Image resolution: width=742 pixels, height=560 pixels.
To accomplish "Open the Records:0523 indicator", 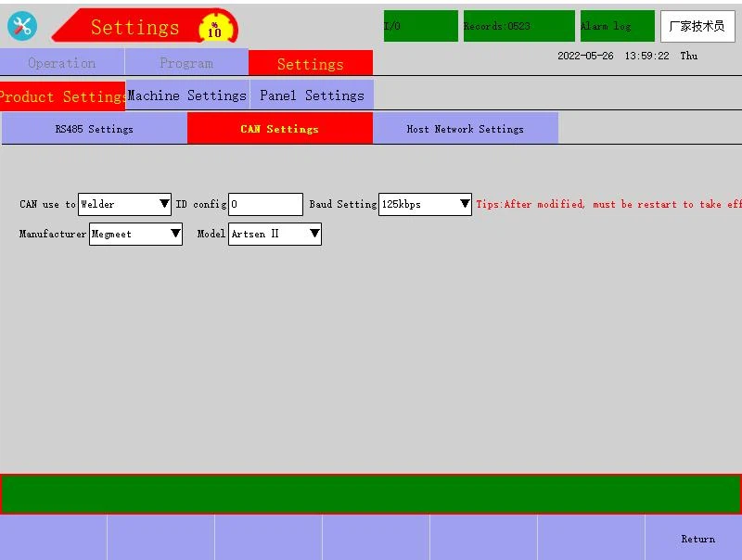I will pyautogui.click(x=518, y=26).
